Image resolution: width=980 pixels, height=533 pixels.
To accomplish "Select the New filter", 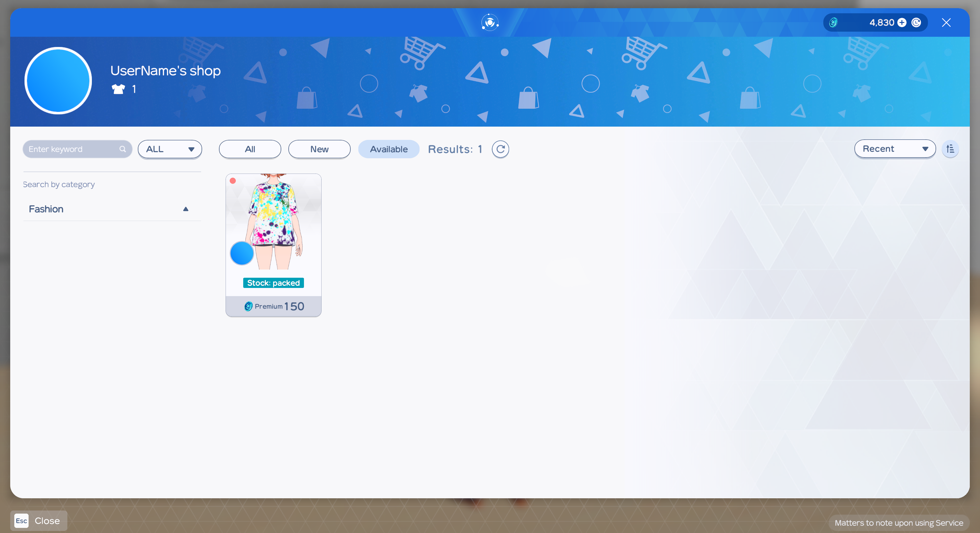I will pos(319,149).
